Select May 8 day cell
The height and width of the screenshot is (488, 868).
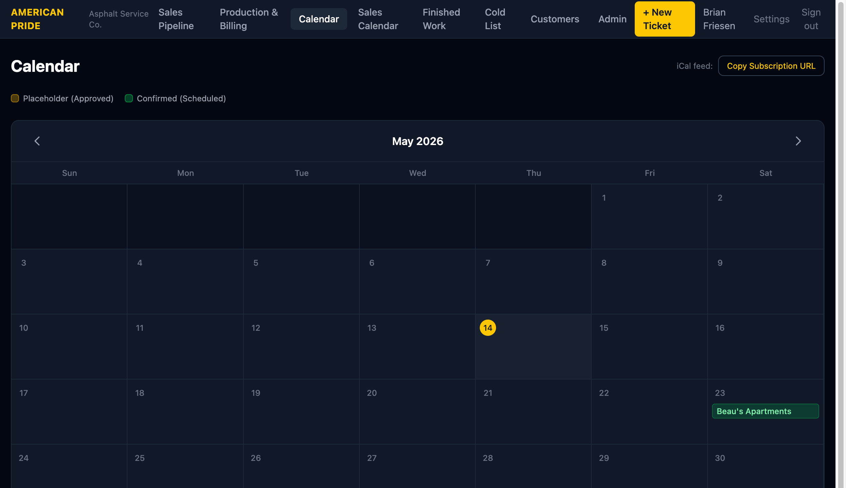649,282
